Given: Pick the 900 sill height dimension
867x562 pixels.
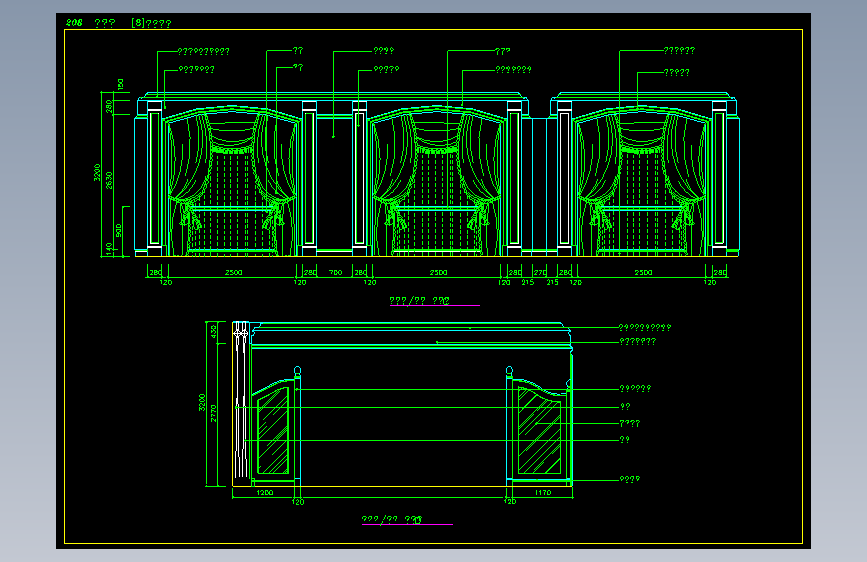Looking at the screenshot, I should point(119,231).
